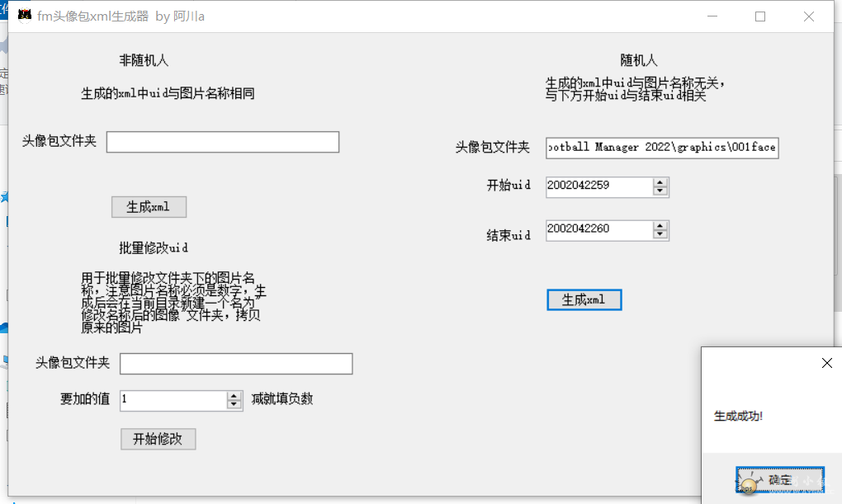Focus the 非随机人 头像包文件夹 text field

point(223,142)
